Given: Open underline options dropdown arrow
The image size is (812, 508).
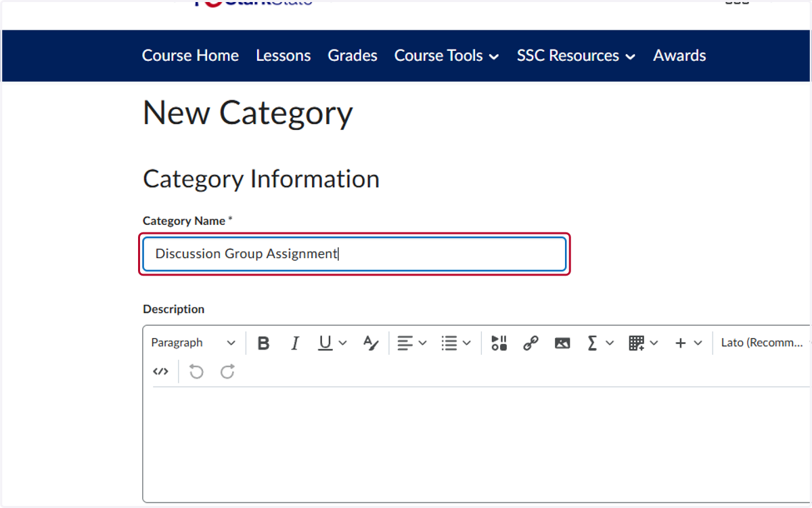Looking at the screenshot, I should pos(342,343).
